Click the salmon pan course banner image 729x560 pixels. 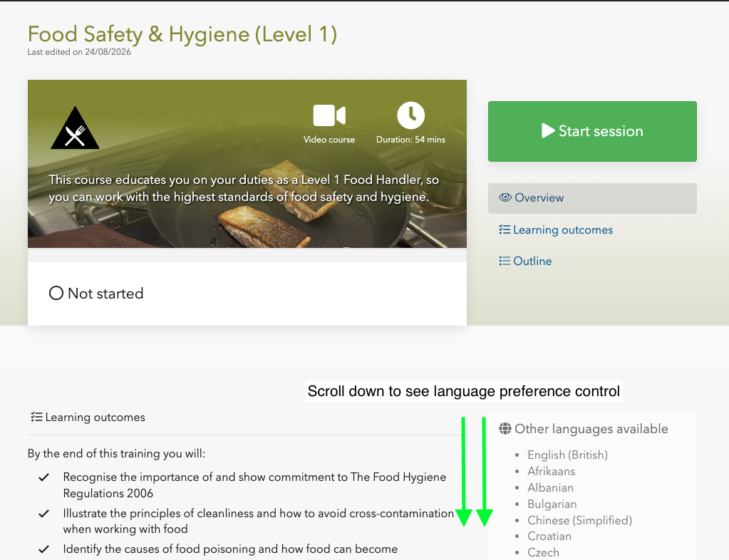tap(247, 164)
